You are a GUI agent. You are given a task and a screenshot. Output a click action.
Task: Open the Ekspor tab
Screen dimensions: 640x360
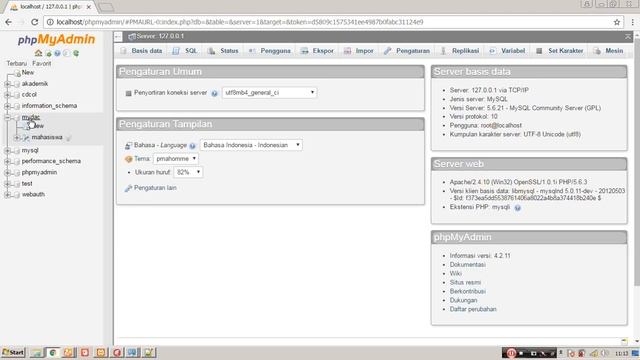[x=317, y=51]
